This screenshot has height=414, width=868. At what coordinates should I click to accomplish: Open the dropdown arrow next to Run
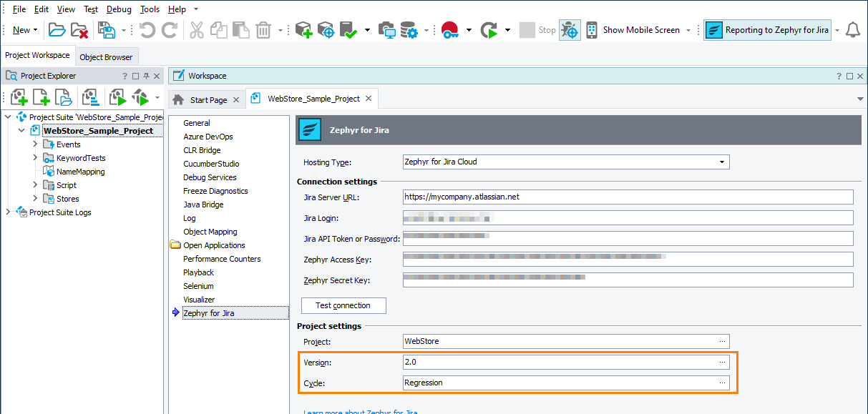point(507,30)
